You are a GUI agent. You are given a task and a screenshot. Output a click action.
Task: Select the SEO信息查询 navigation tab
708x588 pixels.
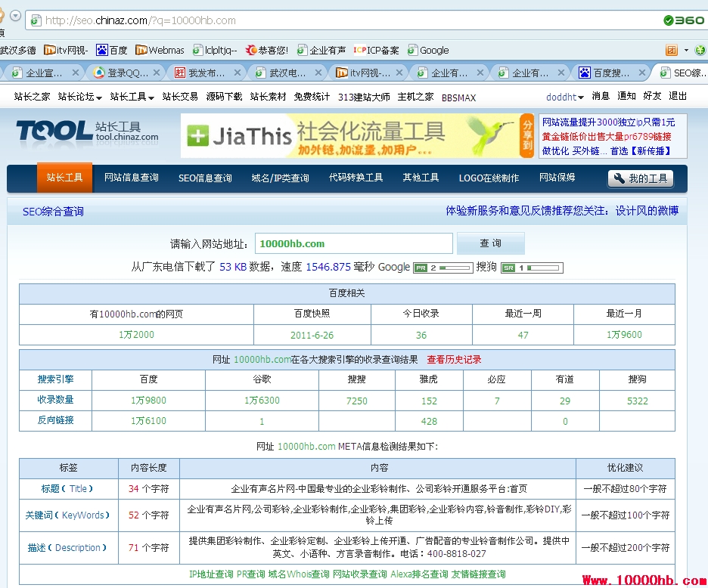click(205, 178)
